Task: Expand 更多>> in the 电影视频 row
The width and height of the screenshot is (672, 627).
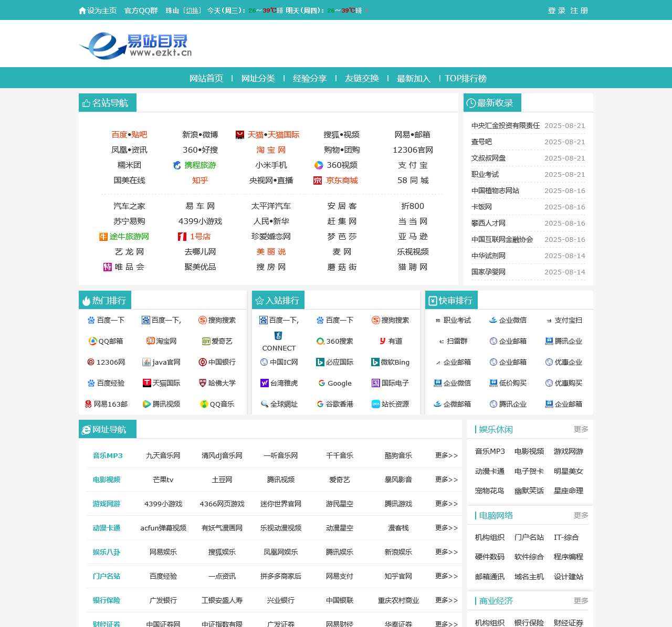Action: tap(446, 480)
